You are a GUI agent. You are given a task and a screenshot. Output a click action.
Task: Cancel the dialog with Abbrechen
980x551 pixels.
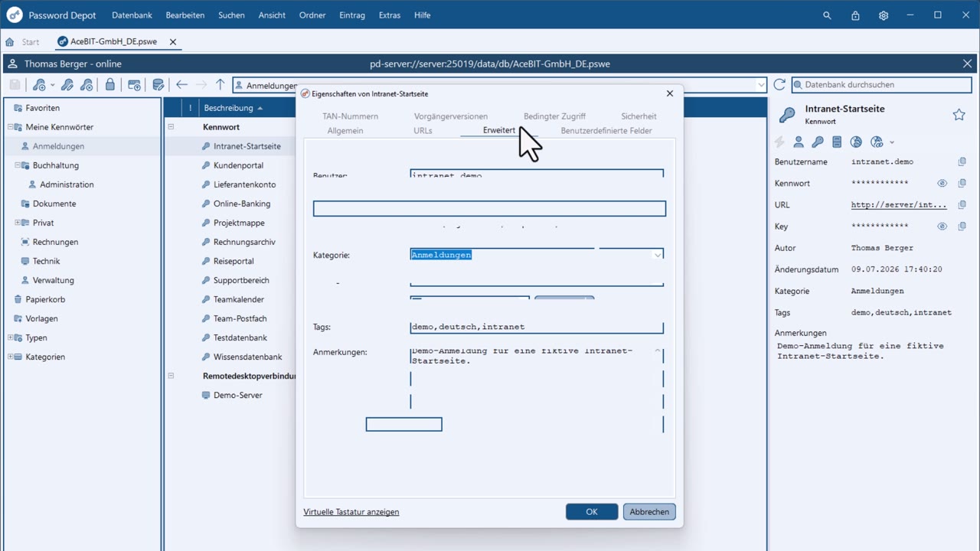tap(649, 512)
